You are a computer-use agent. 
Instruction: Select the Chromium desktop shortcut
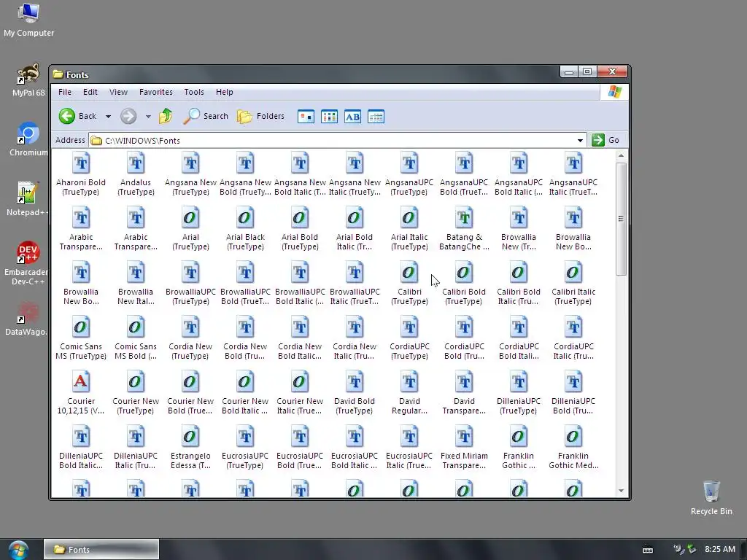pos(28,139)
